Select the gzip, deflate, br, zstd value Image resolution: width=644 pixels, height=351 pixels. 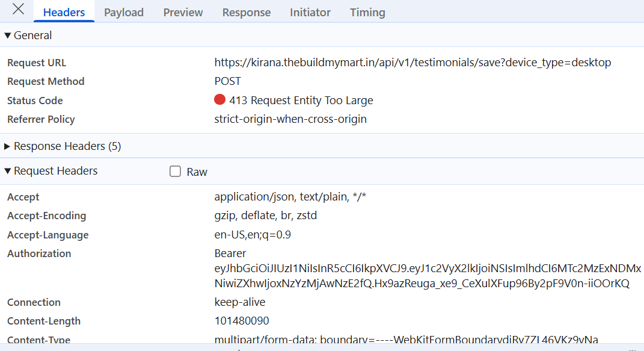point(265,216)
